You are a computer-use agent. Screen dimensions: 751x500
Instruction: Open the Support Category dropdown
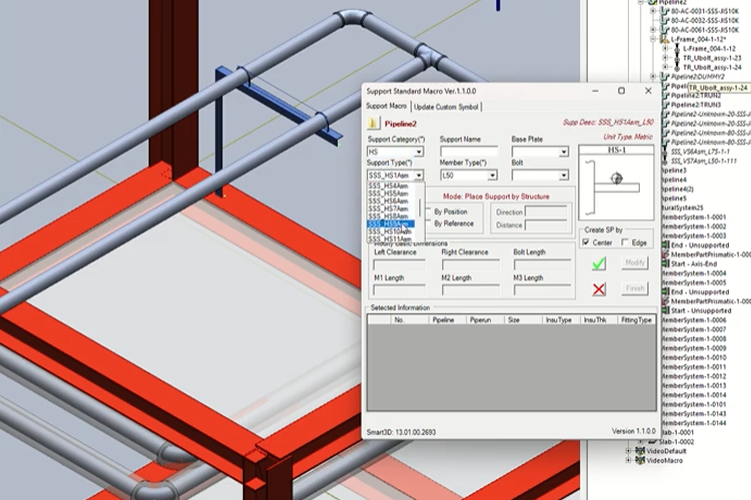point(418,152)
